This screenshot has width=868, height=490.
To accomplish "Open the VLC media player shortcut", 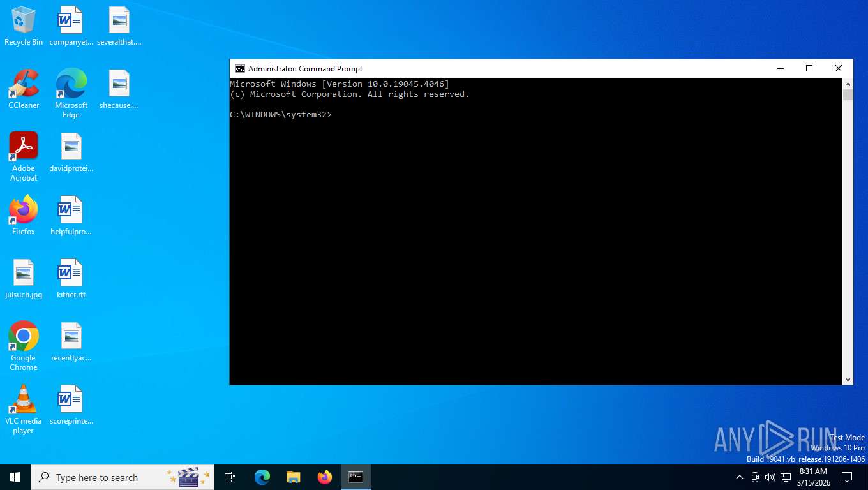I will (x=24, y=410).
